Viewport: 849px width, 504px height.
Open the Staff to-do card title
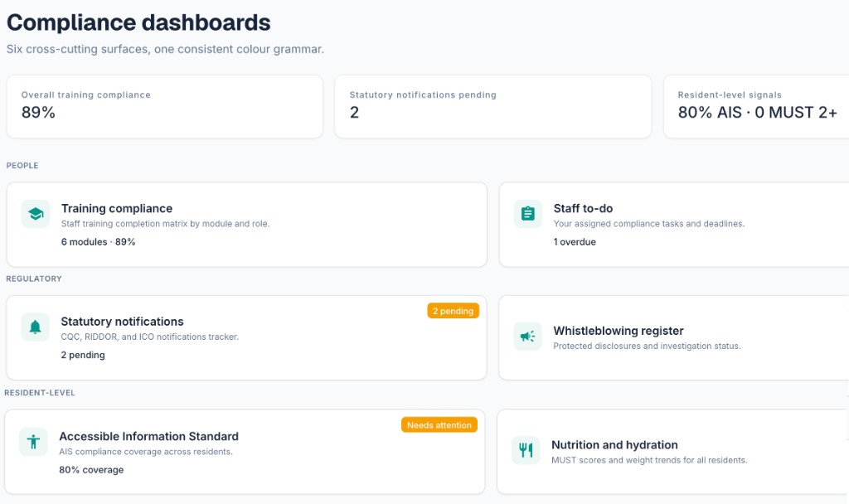point(583,208)
